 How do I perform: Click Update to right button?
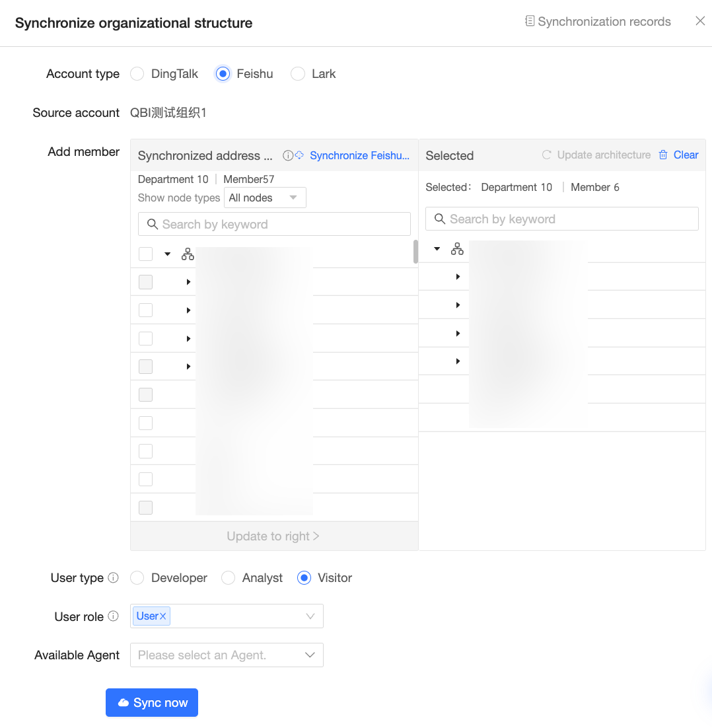(x=273, y=536)
